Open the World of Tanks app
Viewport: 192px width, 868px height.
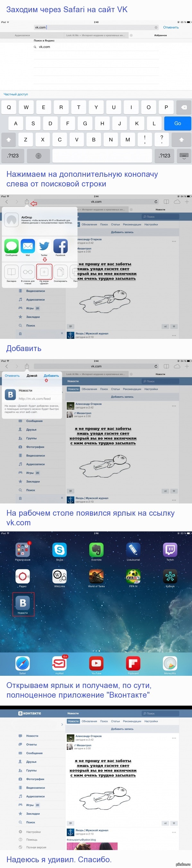96,577
